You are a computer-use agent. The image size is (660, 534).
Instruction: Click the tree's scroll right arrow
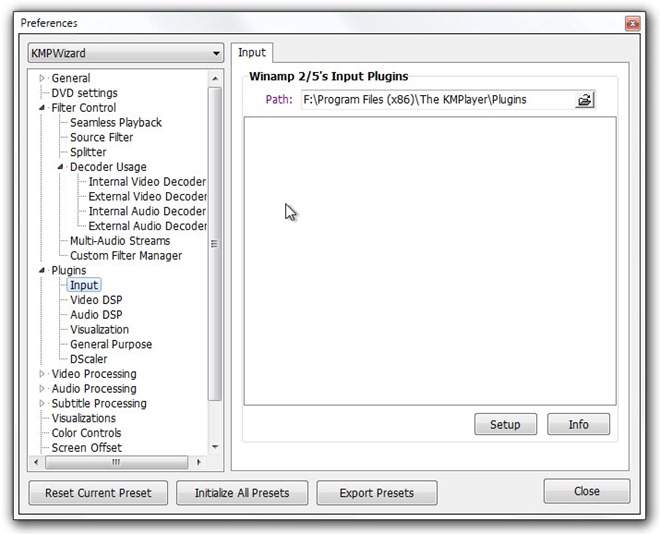199,462
